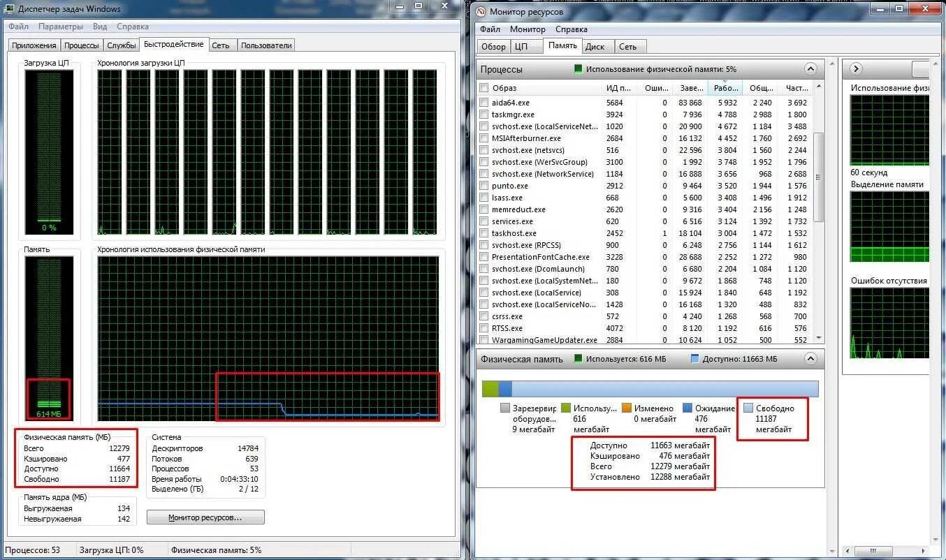Click the blue 'Доступно' legend icon
Viewport: 946px width, 560px height.
click(x=694, y=359)
